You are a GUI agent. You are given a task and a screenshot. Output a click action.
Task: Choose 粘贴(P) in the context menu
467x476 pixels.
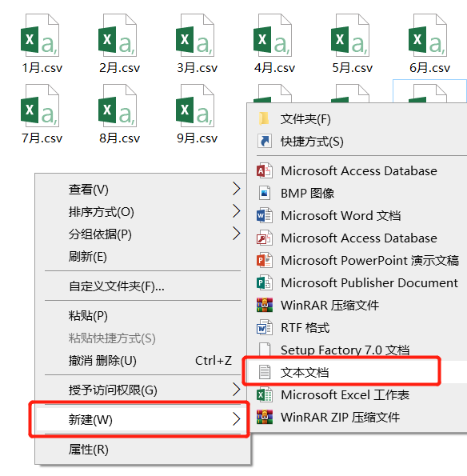click(x=88, y=316)
